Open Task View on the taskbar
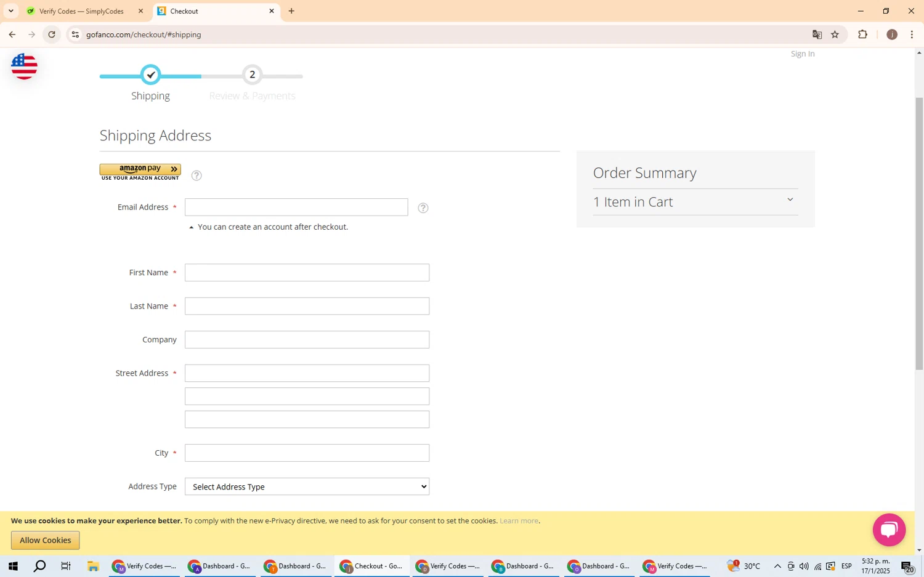This screenshot has width=924, height=577. tap(66, 567)
